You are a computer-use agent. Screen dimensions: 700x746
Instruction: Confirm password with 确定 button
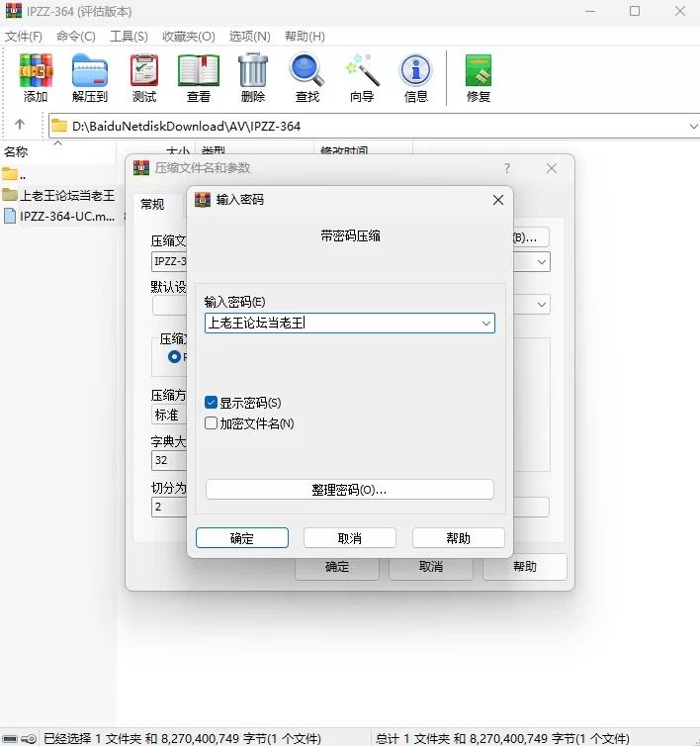pyautogui.click(x=241, y=538)
